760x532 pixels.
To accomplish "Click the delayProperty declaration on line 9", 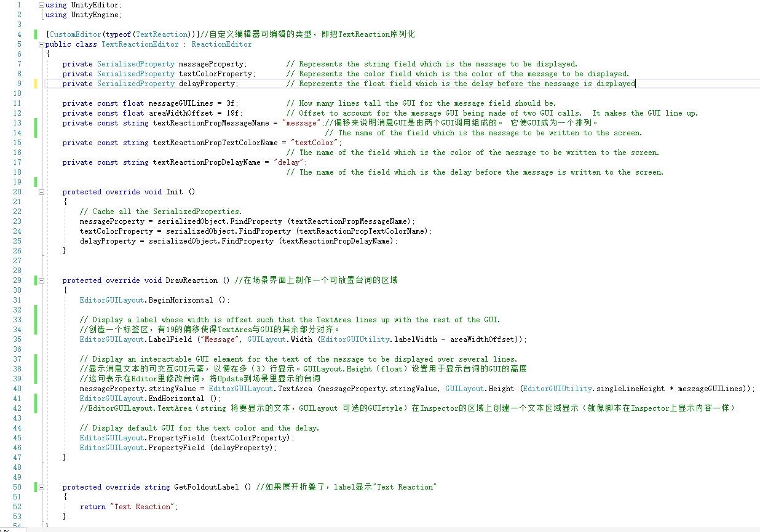I will pos(208,84).
